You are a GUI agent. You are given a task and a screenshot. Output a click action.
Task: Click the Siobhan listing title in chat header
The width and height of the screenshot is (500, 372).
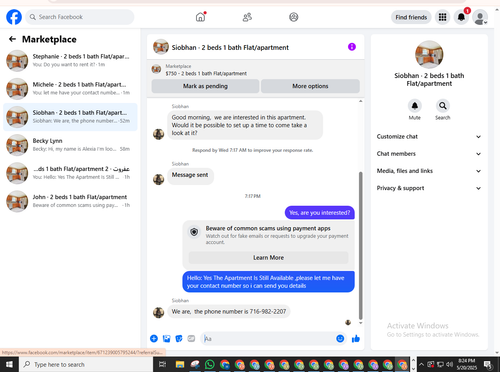click(230, 47)
